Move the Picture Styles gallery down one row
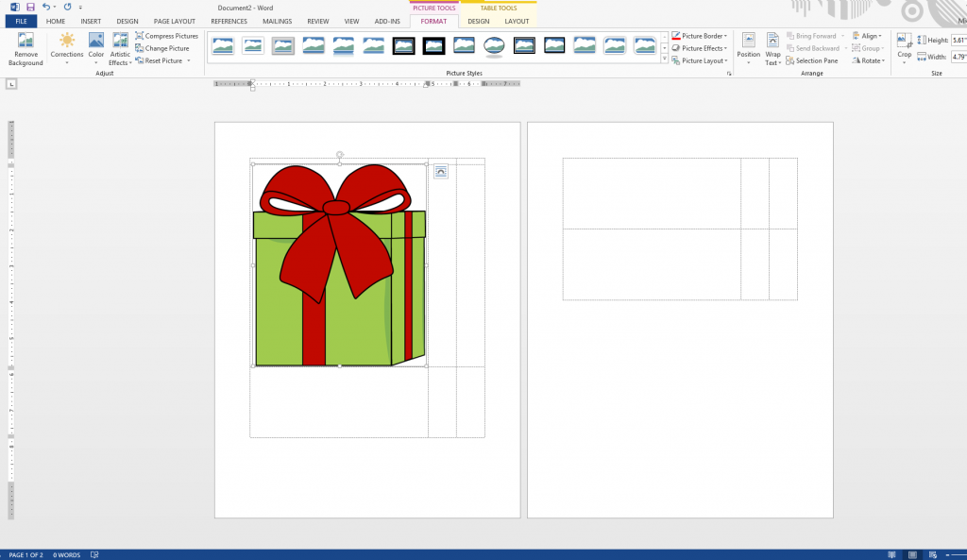 [x=664, y=48]
